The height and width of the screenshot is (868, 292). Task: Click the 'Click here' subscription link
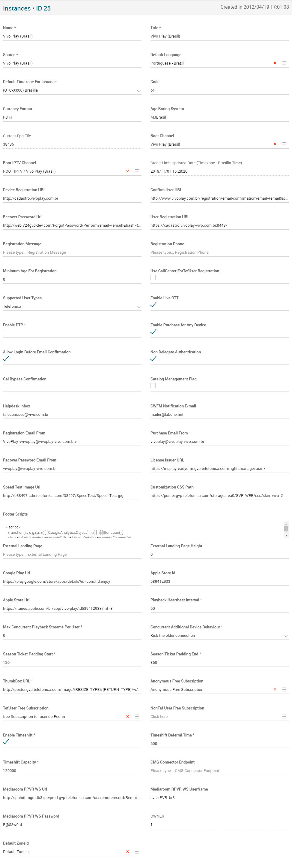click(x=159, y=716)
